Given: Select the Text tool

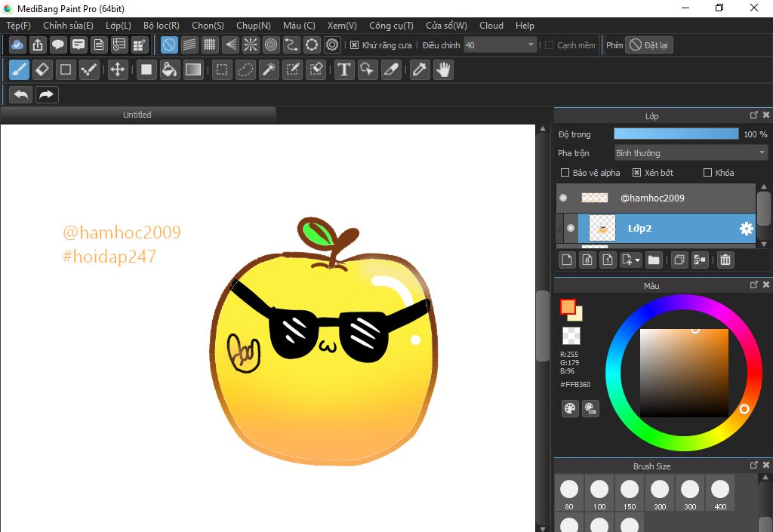Looking at the screenshot, I should 344,70.
